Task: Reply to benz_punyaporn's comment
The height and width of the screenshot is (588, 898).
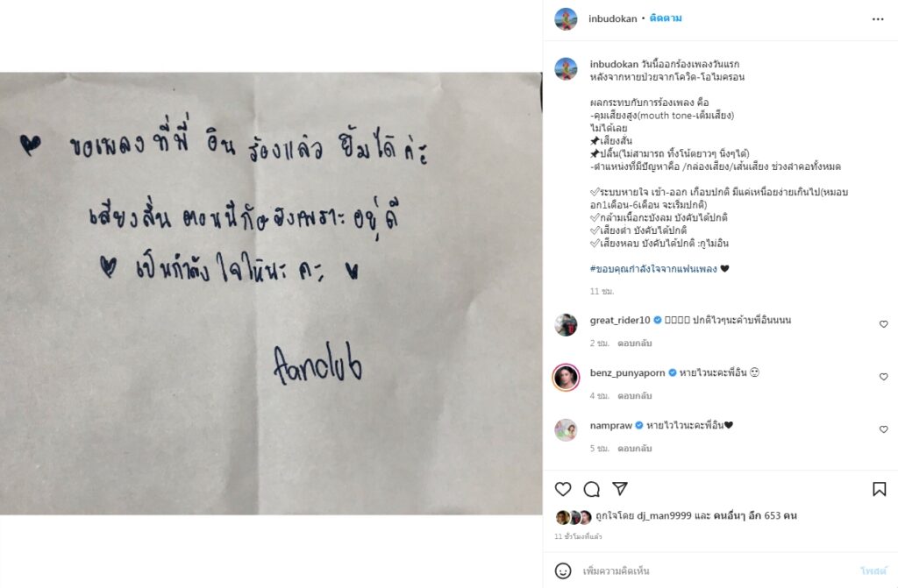Action: pyautogui.click(x=635, y=395)
